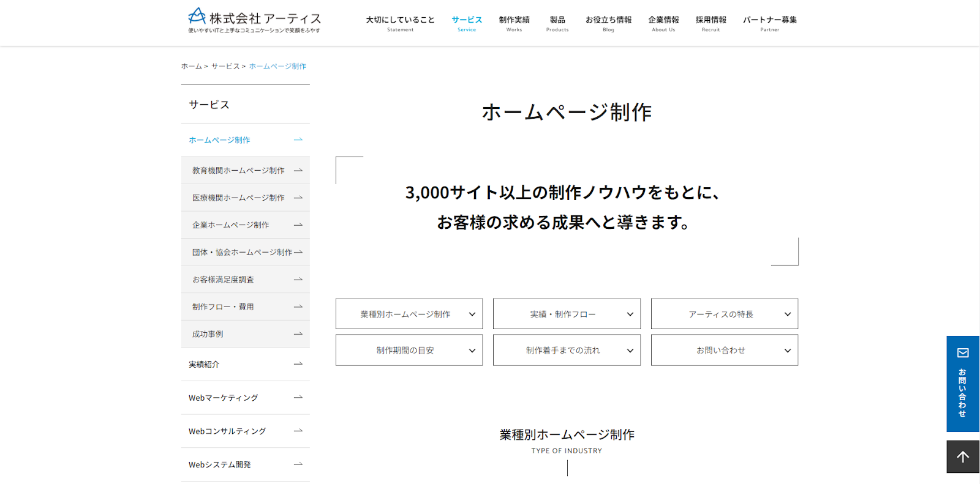980x484 pixels.
Task: Click arrow icon beside Webマーケティング
Action: pos(298,398)
